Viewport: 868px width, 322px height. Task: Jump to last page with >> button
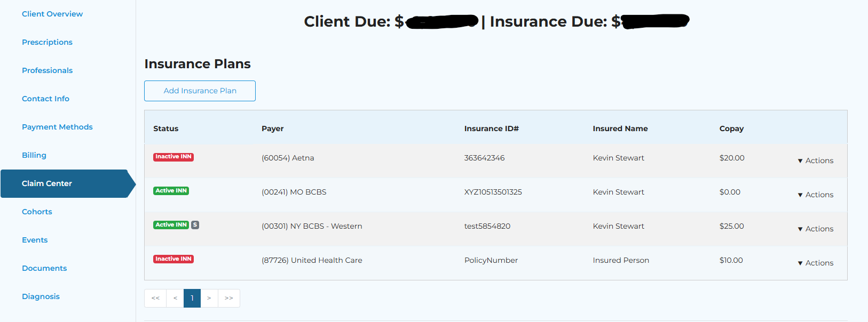point(229,298)
